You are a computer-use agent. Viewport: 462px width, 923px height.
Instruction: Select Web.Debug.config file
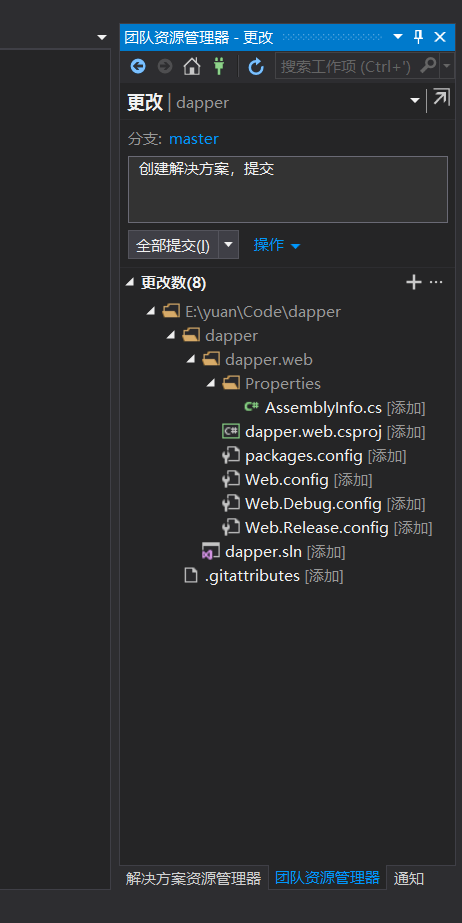click(313, 504)
